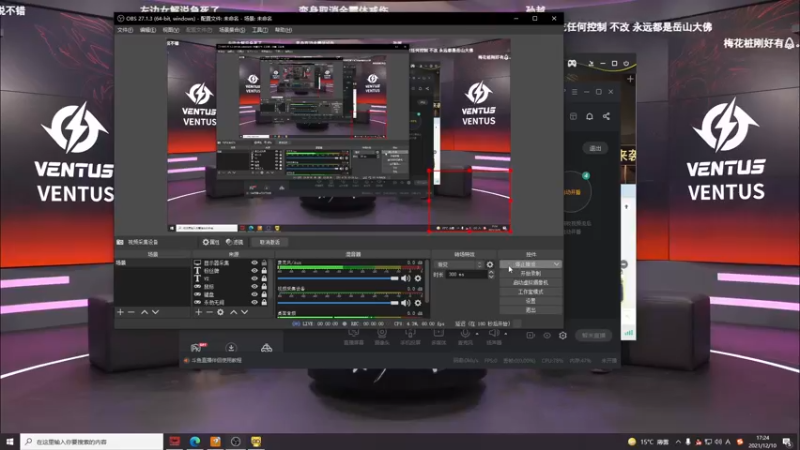This screenshot has height=450, width=800.
Task: Adjust the 视频采集设备 mixer volume slider
Action: (338, 303)
